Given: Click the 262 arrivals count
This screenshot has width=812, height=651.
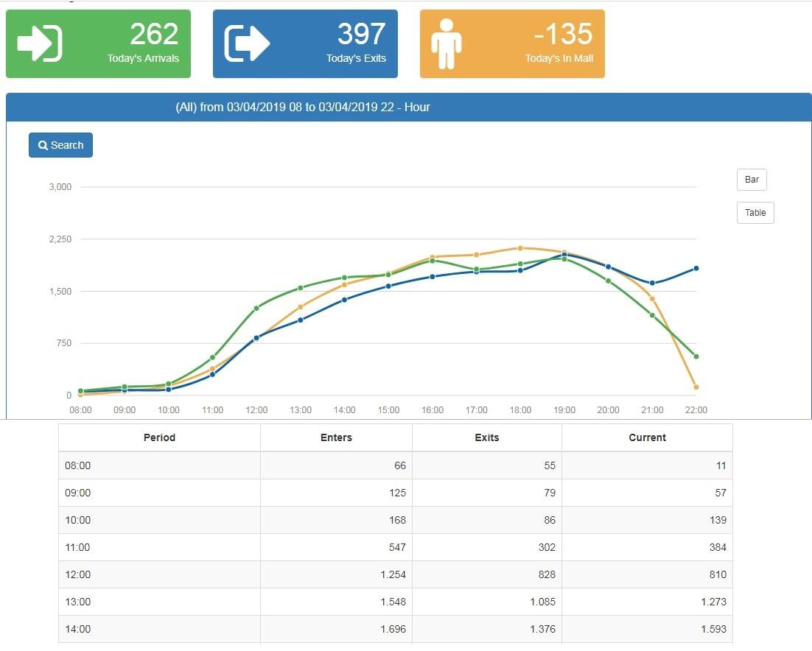Looking at the screenshot, I should 154,34.
